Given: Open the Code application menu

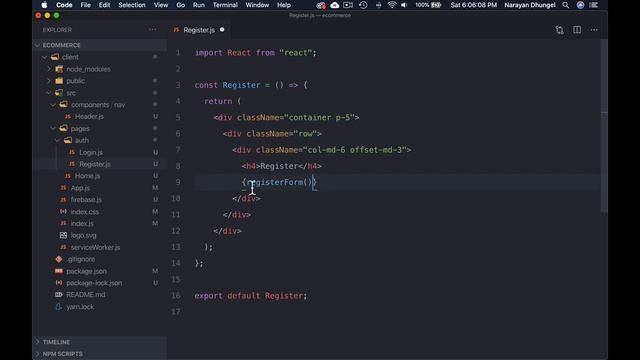Looking at the screenshot, I should pyautogui.click(x=64, y=5).
